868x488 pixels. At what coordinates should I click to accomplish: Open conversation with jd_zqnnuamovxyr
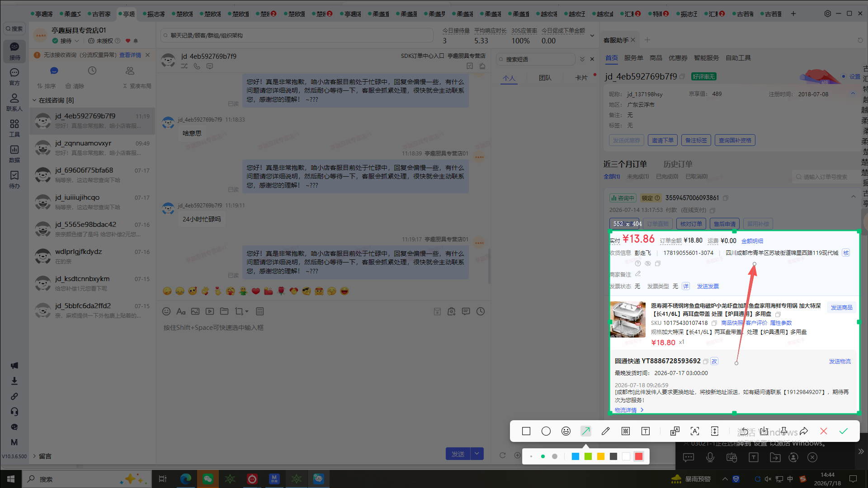92,148
